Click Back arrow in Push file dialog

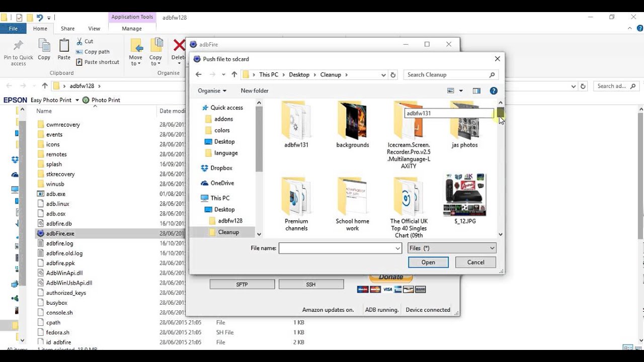[x=198, y=74]
